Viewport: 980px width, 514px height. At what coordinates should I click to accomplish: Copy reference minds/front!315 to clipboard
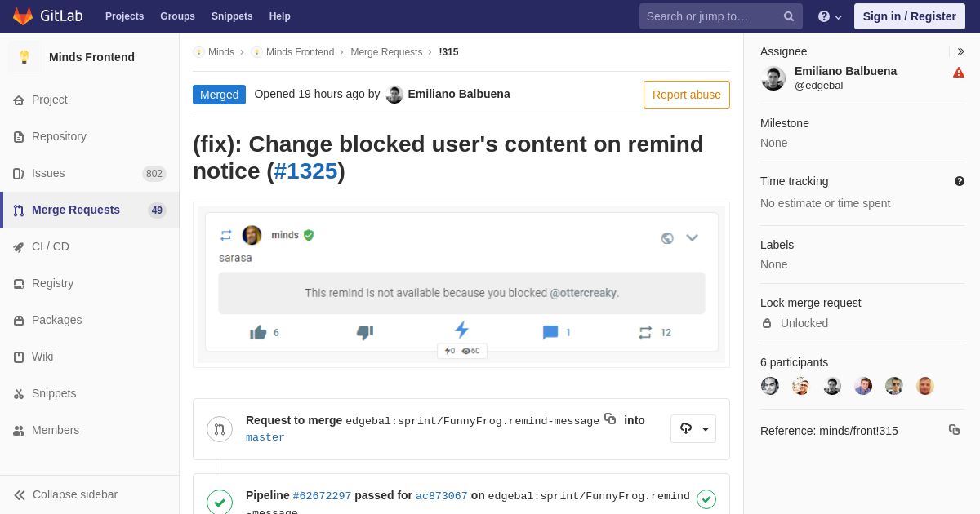(x=954, y=430)
